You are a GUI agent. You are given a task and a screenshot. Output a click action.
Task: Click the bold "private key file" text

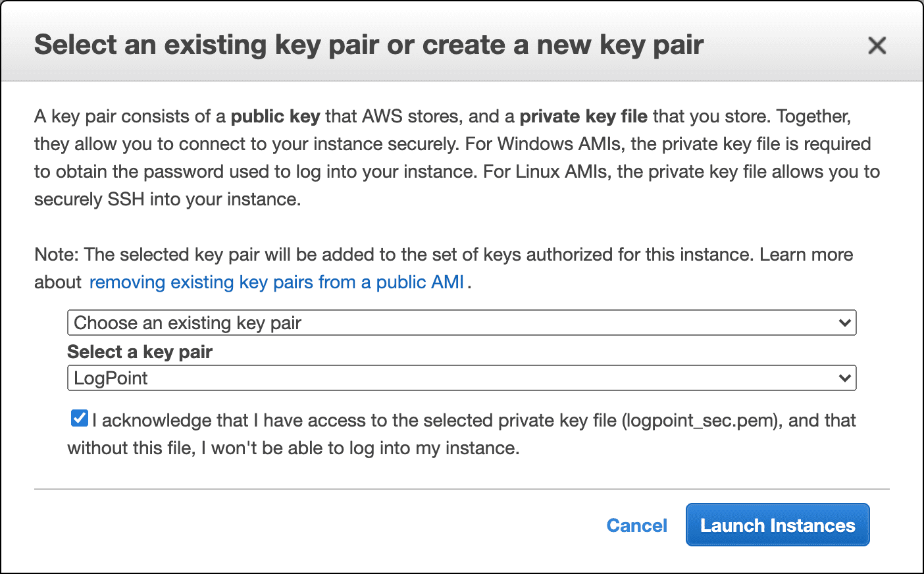point(583,116)
